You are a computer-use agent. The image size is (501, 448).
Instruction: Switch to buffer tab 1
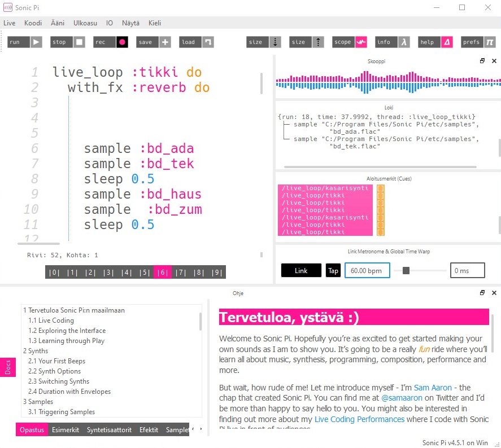coord(72,272)
